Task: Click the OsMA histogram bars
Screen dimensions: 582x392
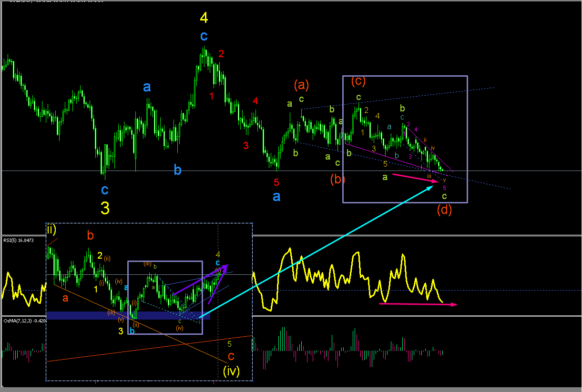Action: tap(348, 348)
